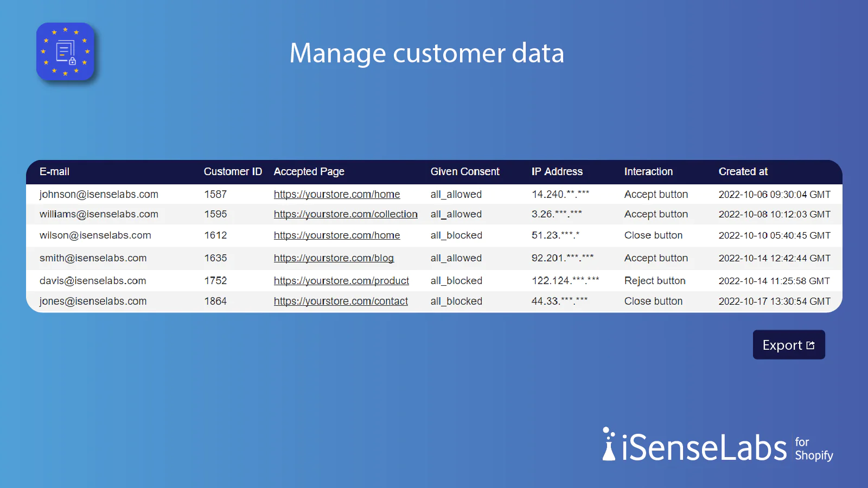Click the E-mail column header
The image size is (868, 488).
click(x=54, y=171)
